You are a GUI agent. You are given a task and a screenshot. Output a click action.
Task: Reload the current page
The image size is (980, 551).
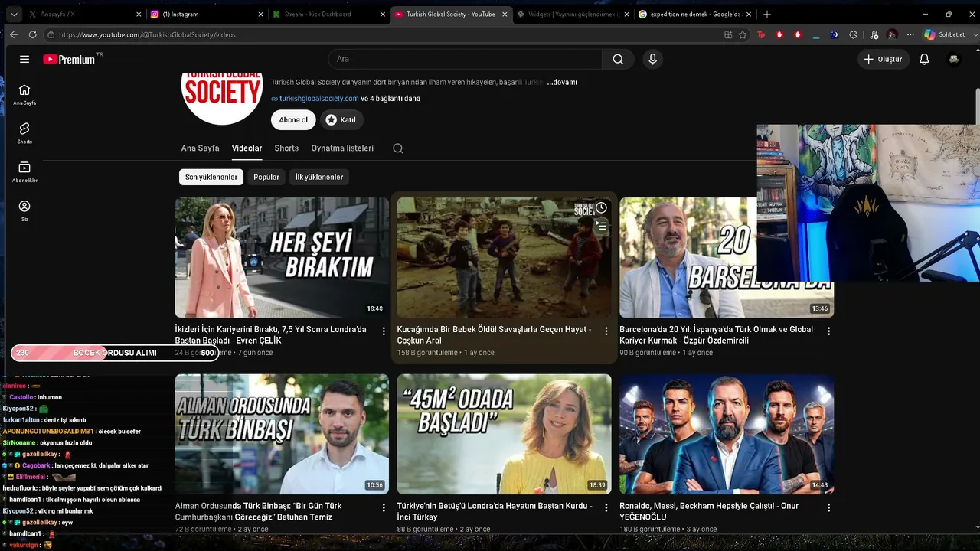(x=32, y=34)
